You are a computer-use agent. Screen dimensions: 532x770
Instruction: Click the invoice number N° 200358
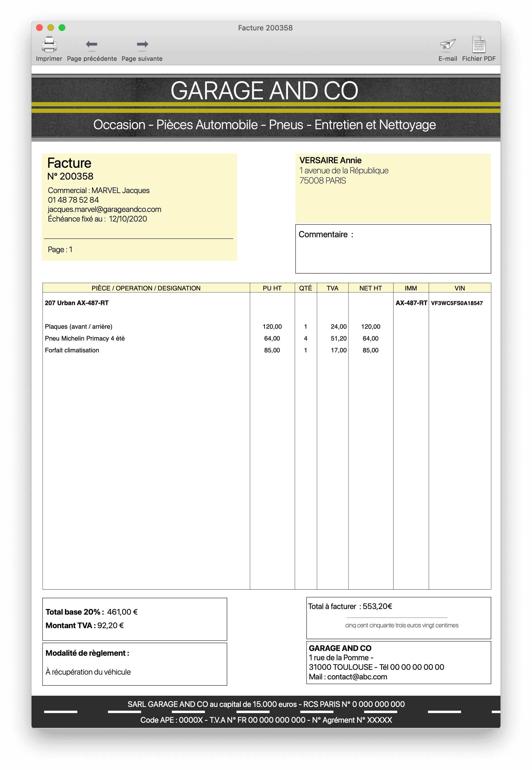70,176
